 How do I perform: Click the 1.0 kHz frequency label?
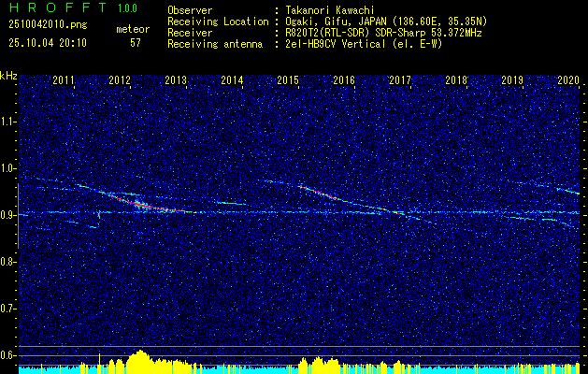[7, 168]
